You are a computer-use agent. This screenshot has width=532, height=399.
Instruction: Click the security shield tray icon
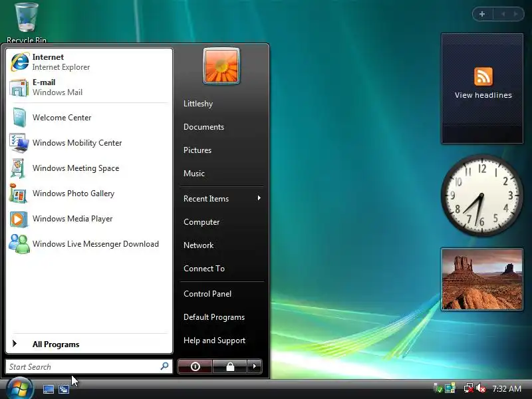tap(438, 388)
